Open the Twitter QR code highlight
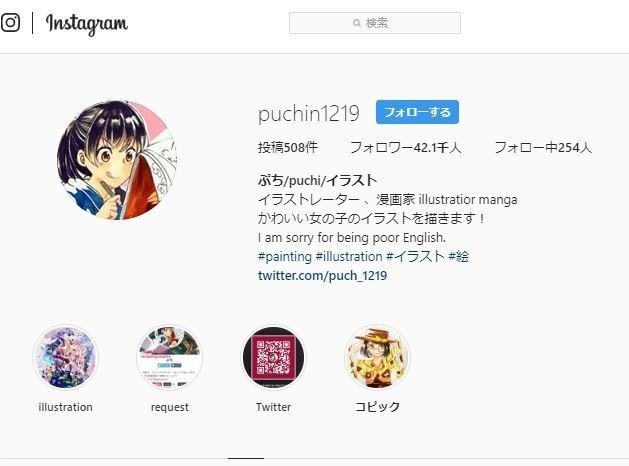The width and height of the screenshot is (629, 466). (273, 357)
